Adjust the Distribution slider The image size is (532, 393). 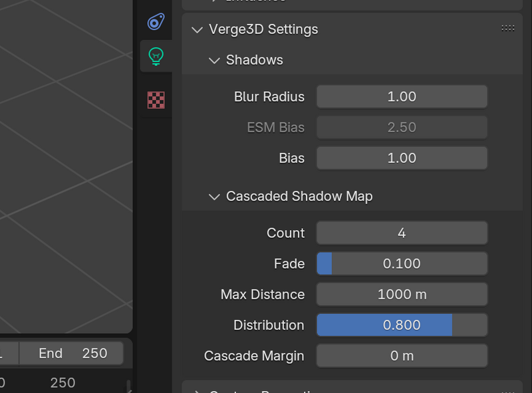402,325
